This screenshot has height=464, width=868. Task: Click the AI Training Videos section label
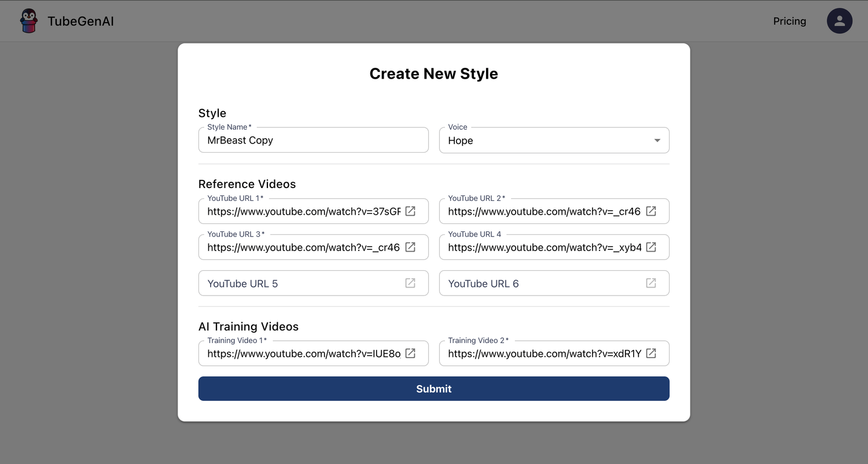[x=248, y=326]
